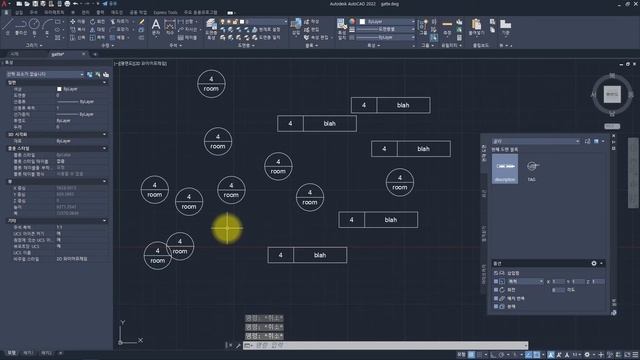Viewport: 640px width, 360px height.
Task: Click the workspace switching gear in status bar
Action: point(587,355)
